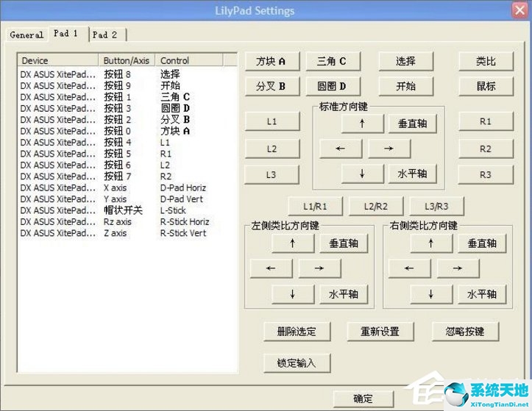Click 垂直轴 in 左侧类比方向键 group
532x411 pixels.
coord(344,243)
